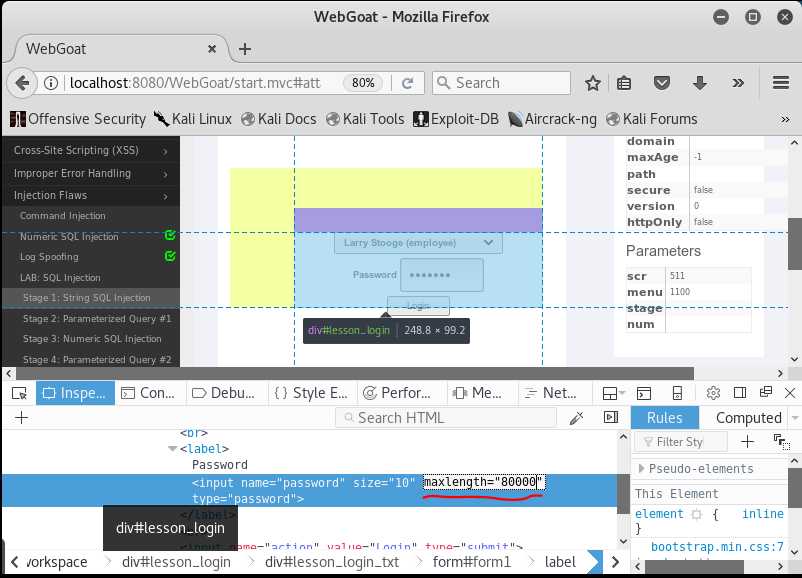Close the WebGoat tab
Screen dimensions: 802x578
(x=212, y=49)
